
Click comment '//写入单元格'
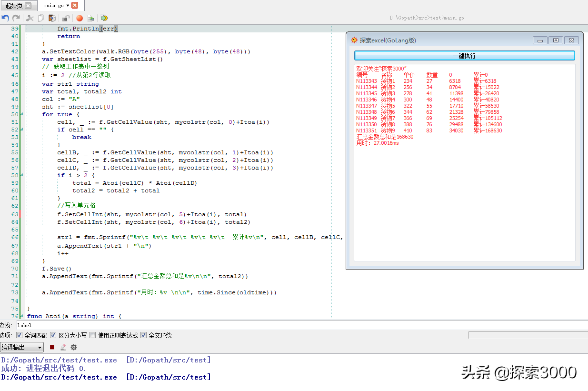(76, 206)
